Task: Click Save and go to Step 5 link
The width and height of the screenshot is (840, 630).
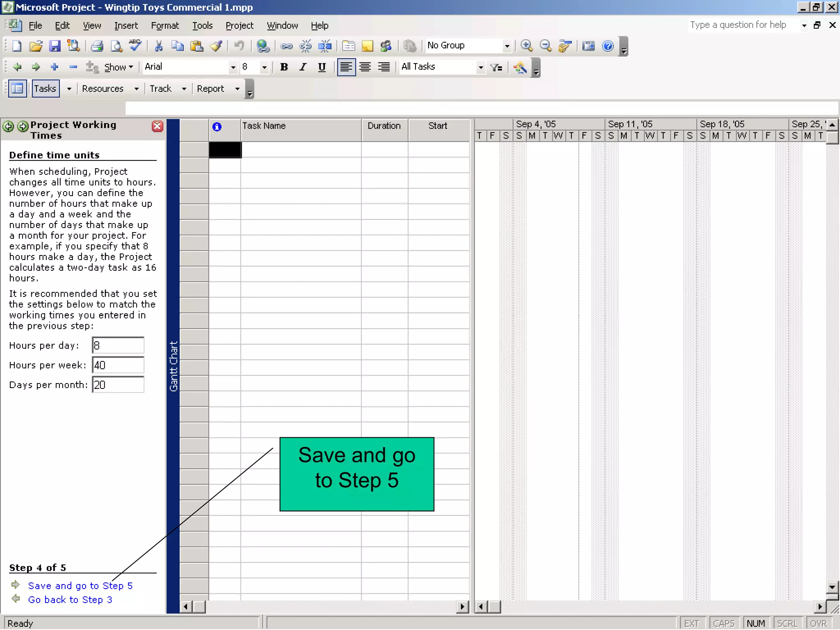Action: point(80,586)
